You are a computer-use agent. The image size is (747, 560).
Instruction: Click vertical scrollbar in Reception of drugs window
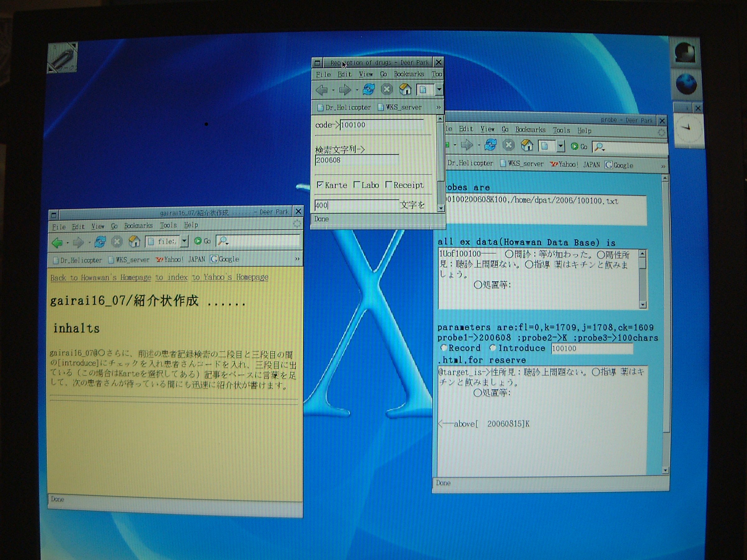440,164
